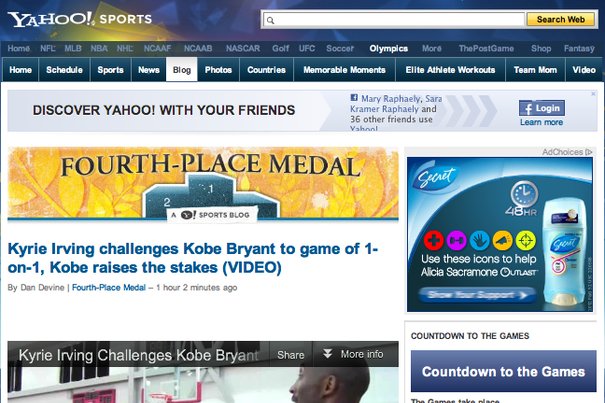This screenshot has height=403, width=605.
Task: Open Fantasy in top navigation
Action: [579, 49]
